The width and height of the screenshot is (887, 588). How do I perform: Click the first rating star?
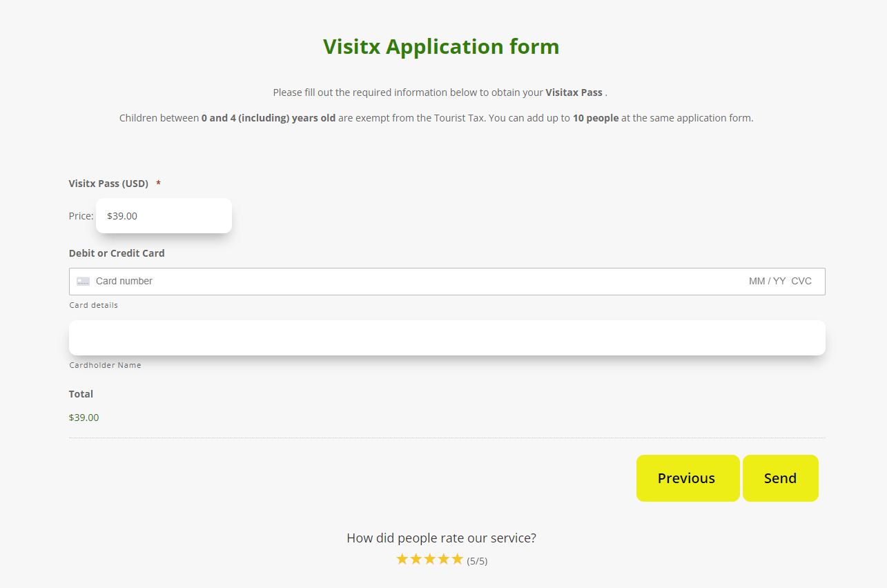pos(402,560)
